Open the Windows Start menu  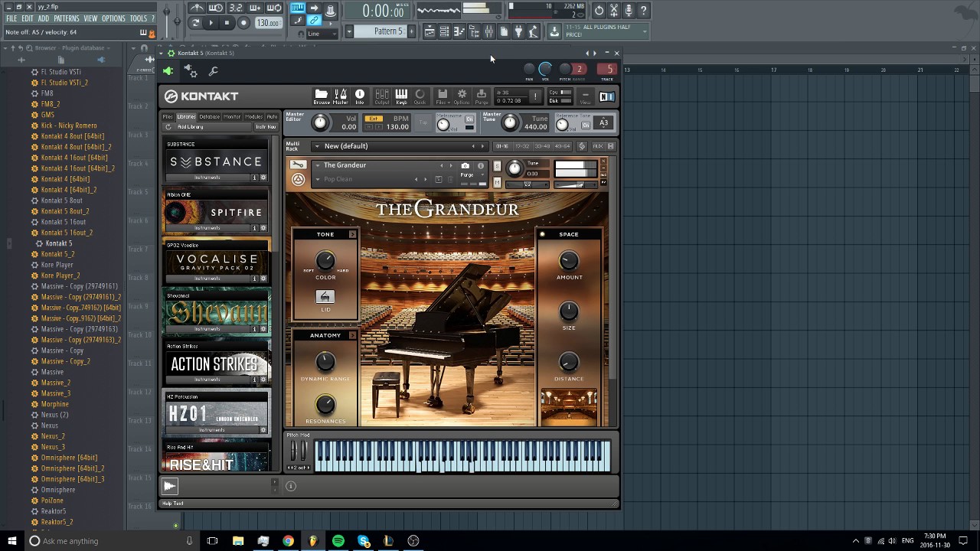(11, 541)
